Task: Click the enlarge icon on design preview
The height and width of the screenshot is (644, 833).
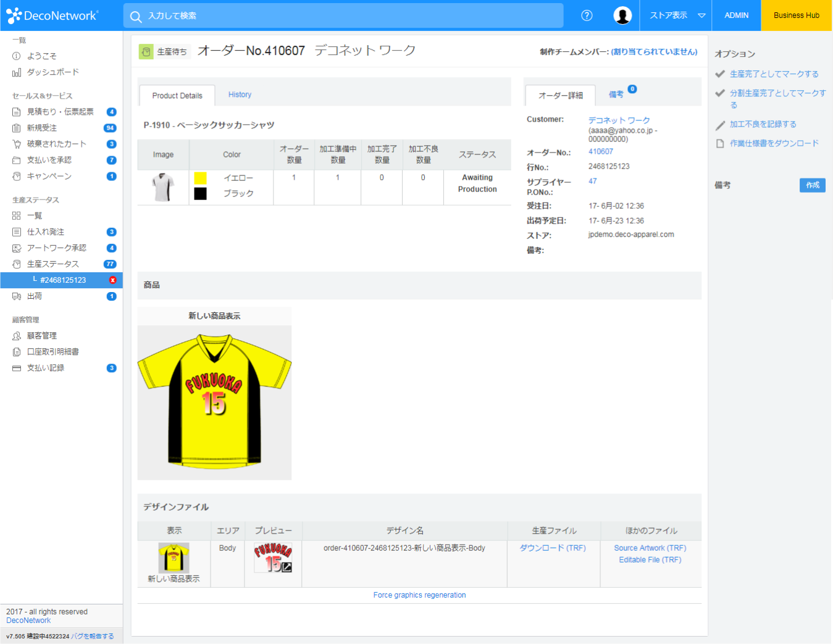Action: [x=287, y=566]
